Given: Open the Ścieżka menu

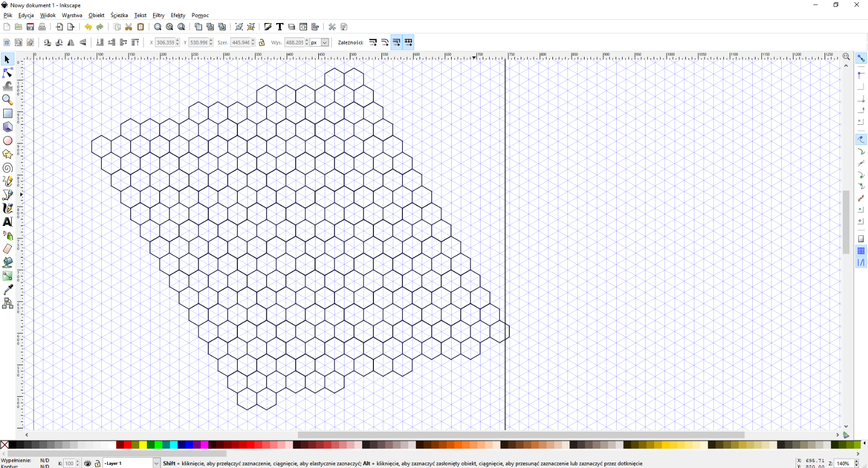Looking at the screenshot, I should click(x=119, y=16).
